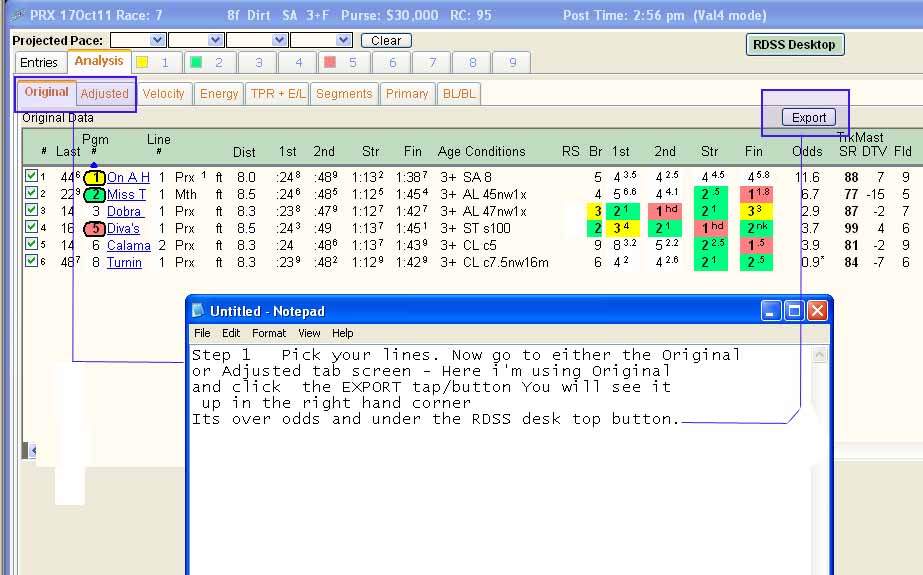The width and height of the screenshot is (923, 575).
Task: Uncheck row 2 checkbox for Miss T
Action: pos(31,192)
